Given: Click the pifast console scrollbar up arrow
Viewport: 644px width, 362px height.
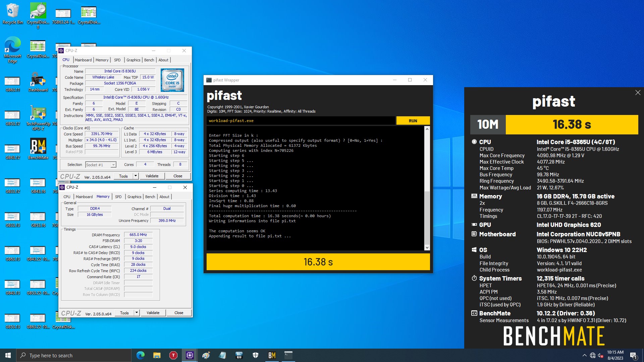Looking at the screenshot, I should click(427, 129).
